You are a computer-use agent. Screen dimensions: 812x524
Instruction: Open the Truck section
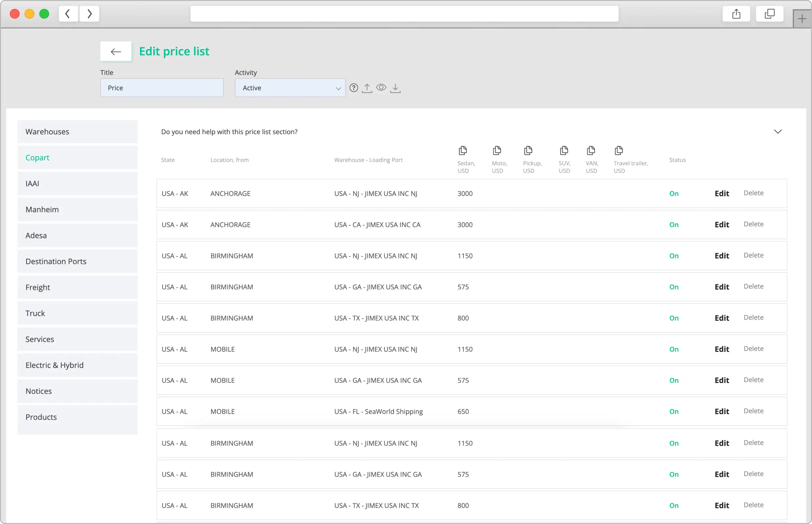pyautogui.click(x=78, y=313)
